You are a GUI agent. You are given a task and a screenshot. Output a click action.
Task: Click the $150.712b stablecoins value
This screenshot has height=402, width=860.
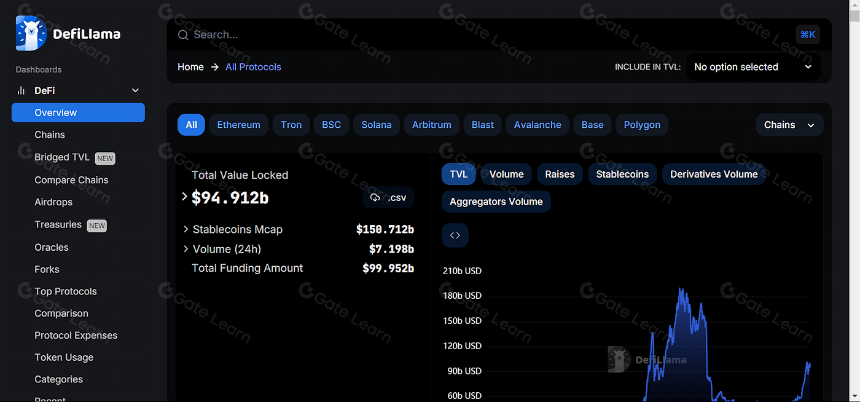coord(385,229)
